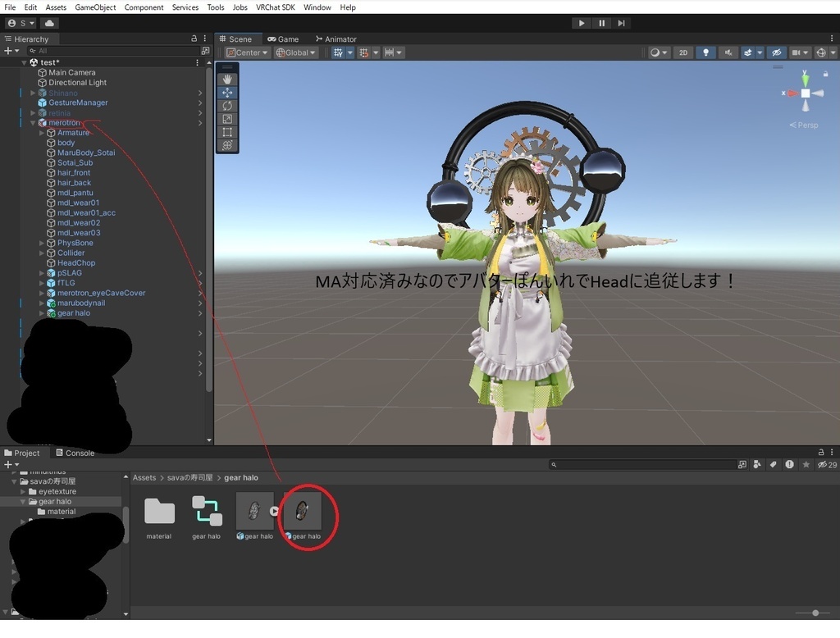Click the cloud services icon

point(49,23)
